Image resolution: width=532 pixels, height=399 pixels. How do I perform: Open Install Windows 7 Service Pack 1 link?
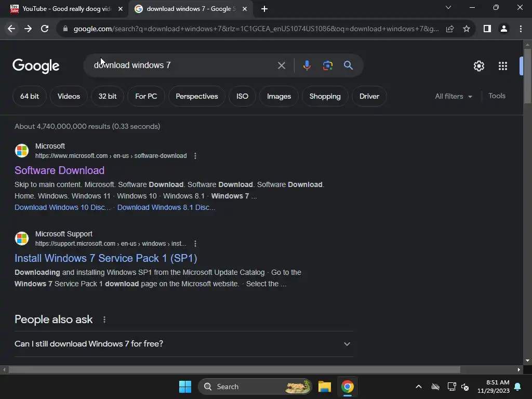coord(106,258)
